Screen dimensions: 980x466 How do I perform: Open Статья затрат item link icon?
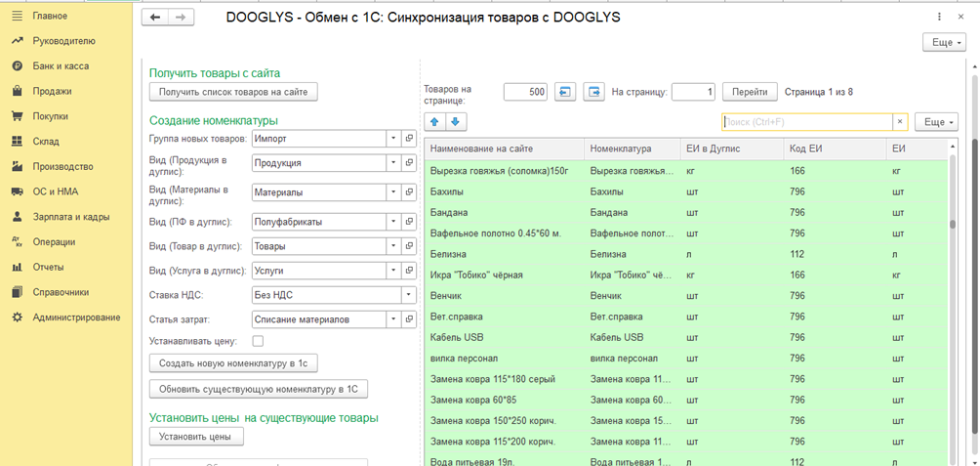coord(409,319)
